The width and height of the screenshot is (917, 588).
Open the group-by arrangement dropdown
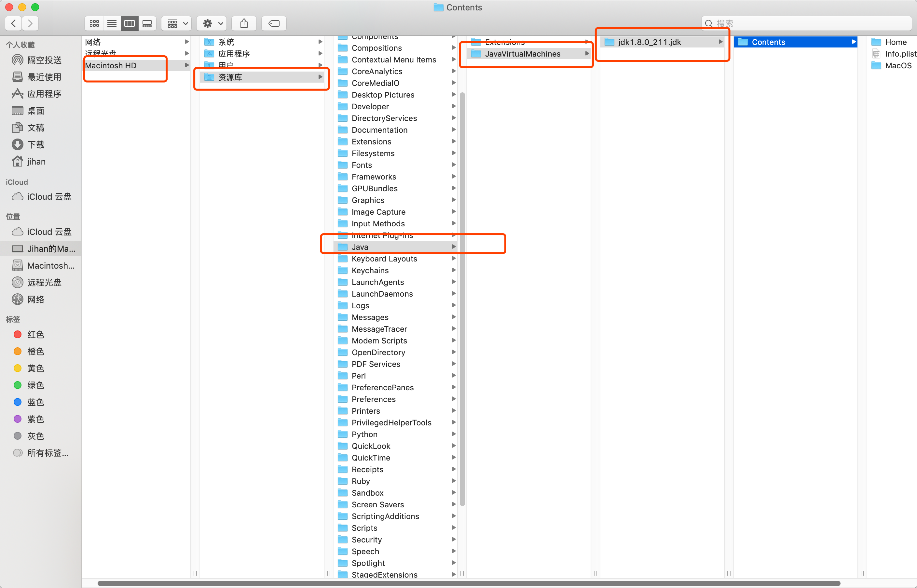pyautogui.click(x=176, y=24)
